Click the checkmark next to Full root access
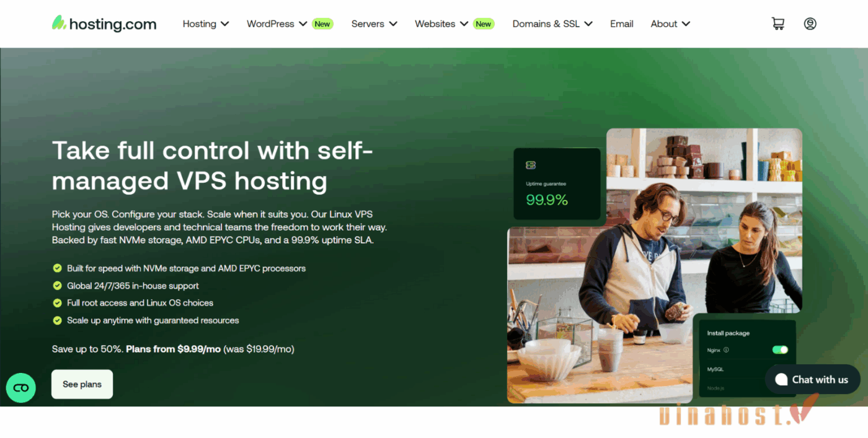Viewport: 868px width, 438px height. pos(57,303)
